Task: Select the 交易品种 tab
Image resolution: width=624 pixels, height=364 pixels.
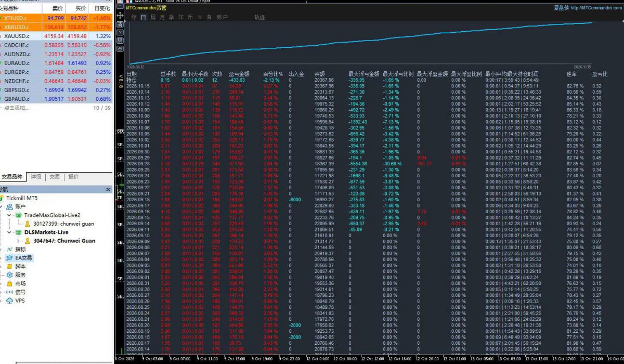Action: point(12,177)
